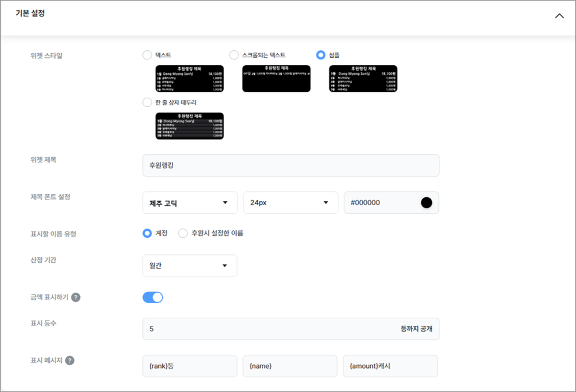Click the 한 줄 상자 테두리 preview thumbnail
The height and width of the screenshot is (392, 576).
tap(190, 126)
